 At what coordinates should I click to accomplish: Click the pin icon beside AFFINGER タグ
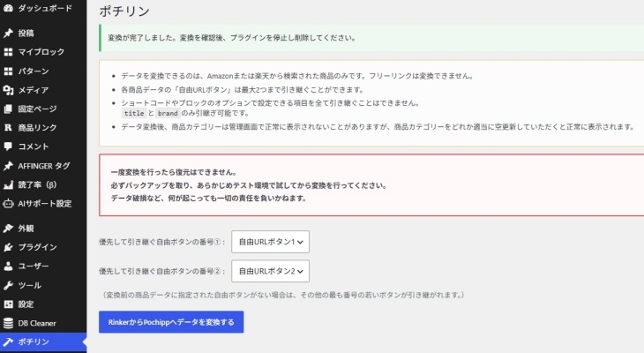(8, 166)
